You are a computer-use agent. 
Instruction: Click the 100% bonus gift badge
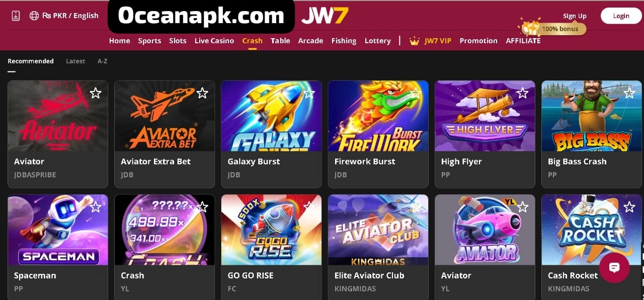[x=553, y=28]
